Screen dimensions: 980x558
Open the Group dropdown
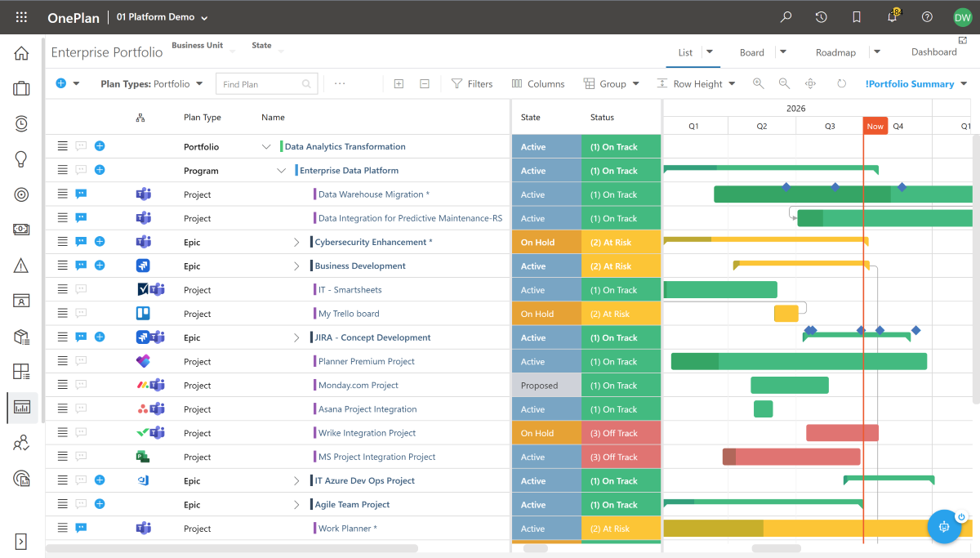pos(612,84)
